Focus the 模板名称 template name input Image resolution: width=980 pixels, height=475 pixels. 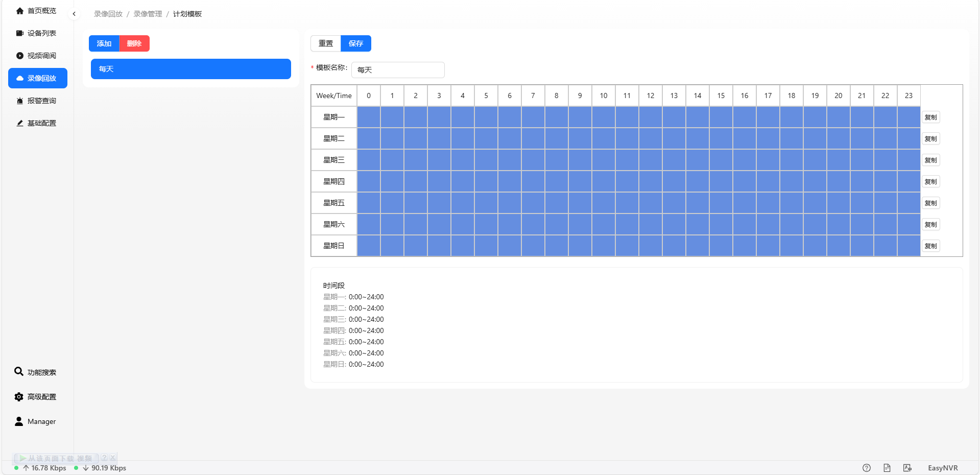click(x=398, y=70)
